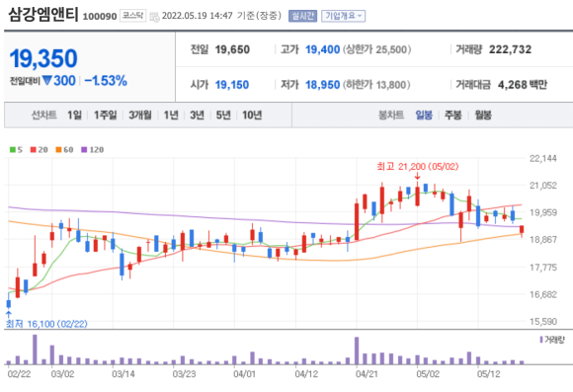Select the 1일 line chart period
The image size is (573, 392).
click(x=74, y=116)
